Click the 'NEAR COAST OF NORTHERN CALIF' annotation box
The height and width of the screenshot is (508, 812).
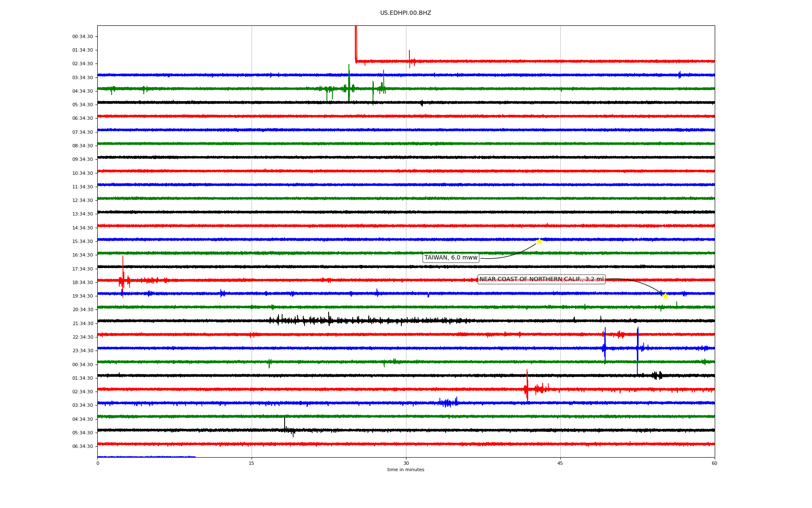tap(541, 279)
